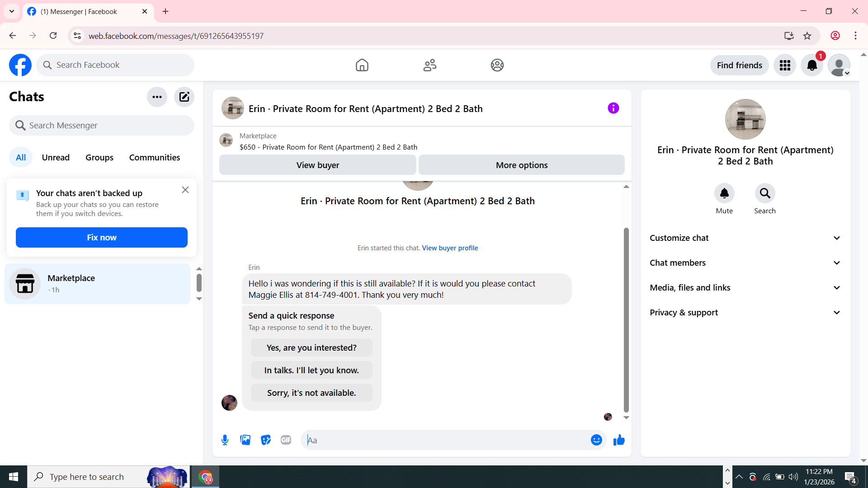Image resolution: width=868 pixels, height=488 pixels.
Task: Compose a new message icon
Action: click(184, 97)
